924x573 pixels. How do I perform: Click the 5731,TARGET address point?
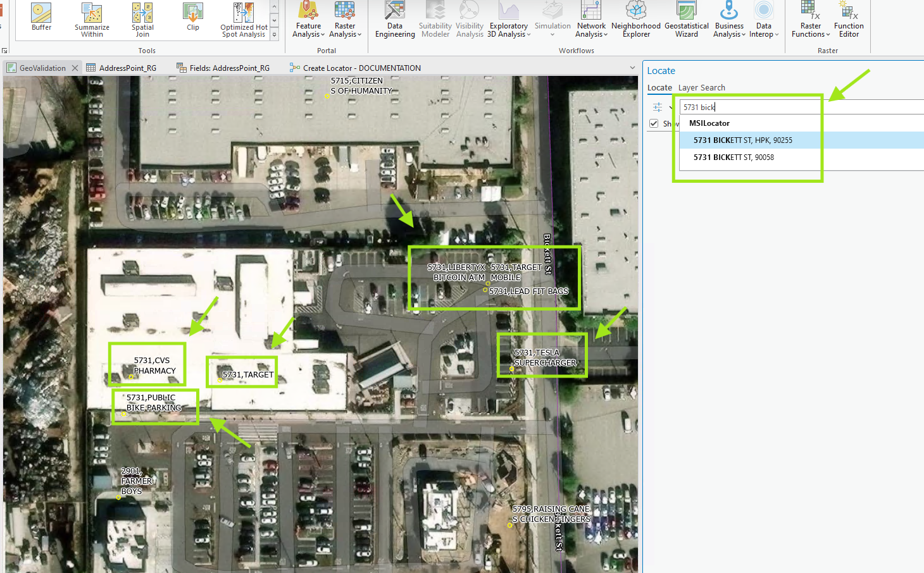(x=220, y=380)
